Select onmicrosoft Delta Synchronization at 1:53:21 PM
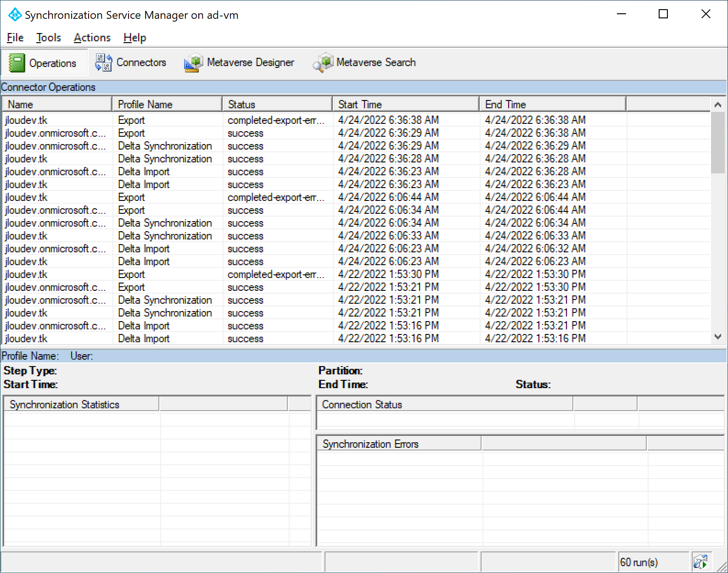The height and width of the screenshot is (573, 728). pyautogui.click(x=356, y=300)
